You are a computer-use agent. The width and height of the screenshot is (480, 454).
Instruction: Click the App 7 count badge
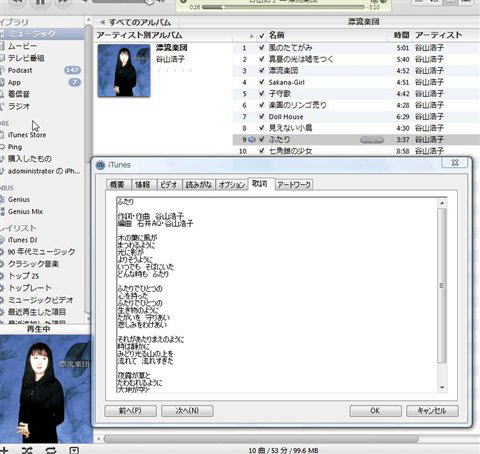tap(75, 82)
